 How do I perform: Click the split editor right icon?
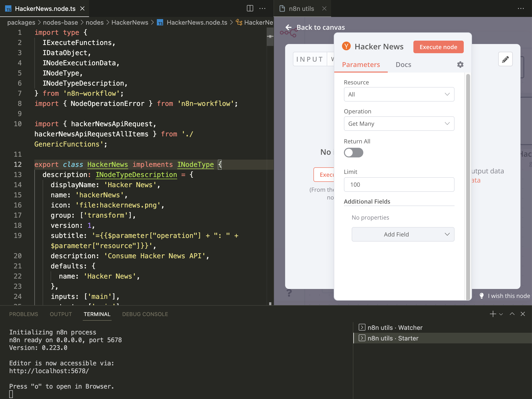click(x=250, y=8)
